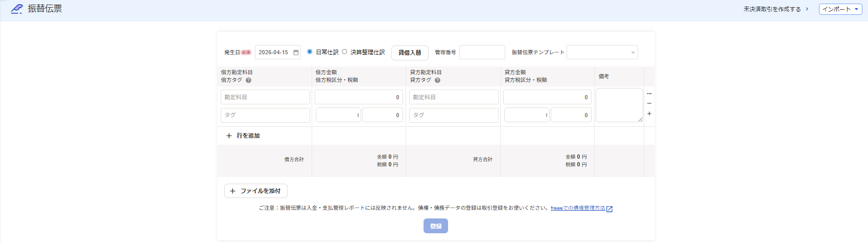Click the 振替伝票 pen logo icon
Viewport: 868px width, 243px height.
(x=17, y=9)
